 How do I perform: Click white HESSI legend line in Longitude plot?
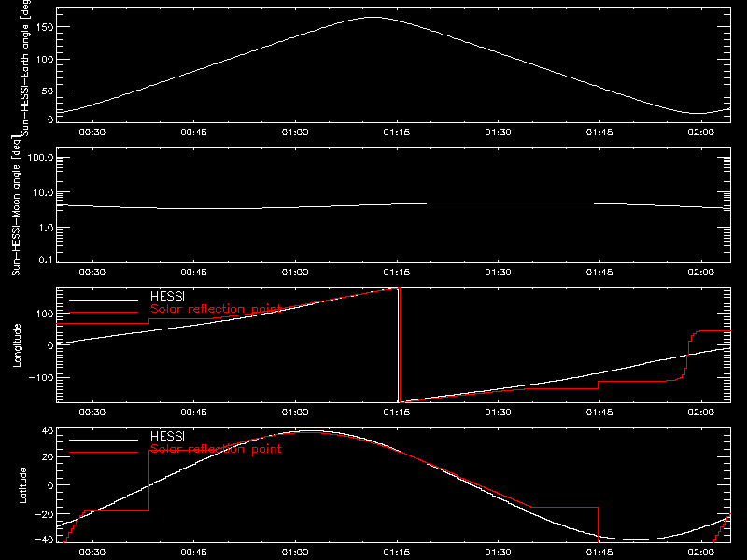104,300
